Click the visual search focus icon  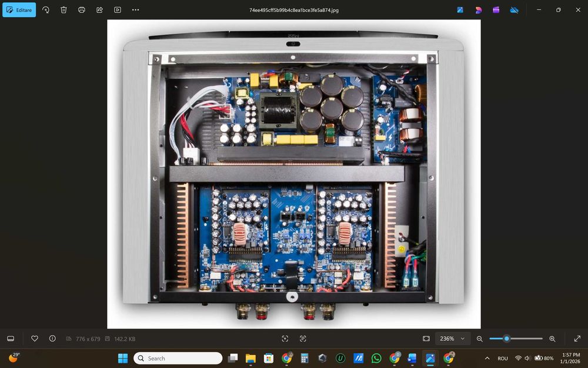285,339
